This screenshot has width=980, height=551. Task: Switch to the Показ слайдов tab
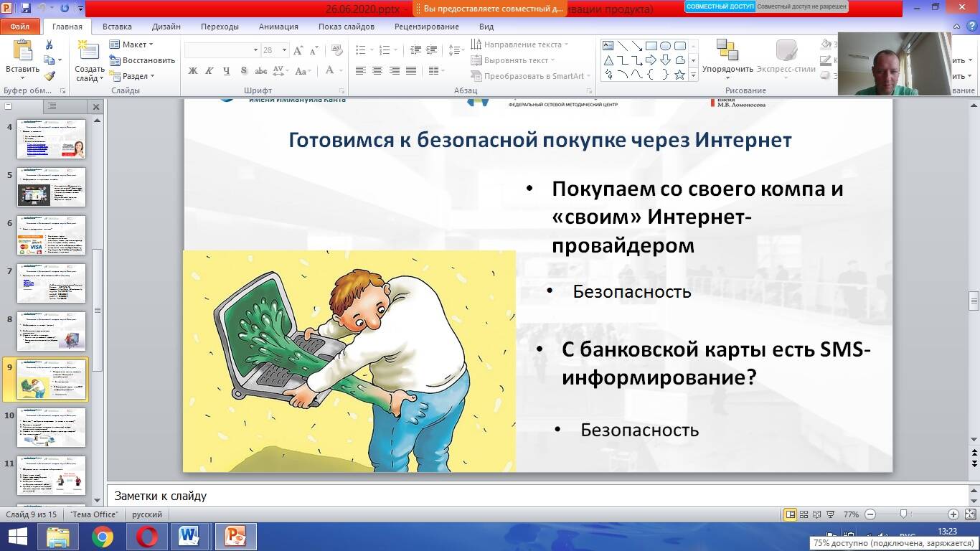pos(347,27)
